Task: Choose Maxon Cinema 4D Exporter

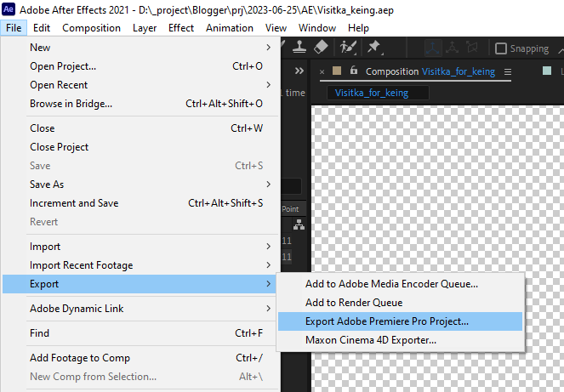Action: [x=401, y=340]
